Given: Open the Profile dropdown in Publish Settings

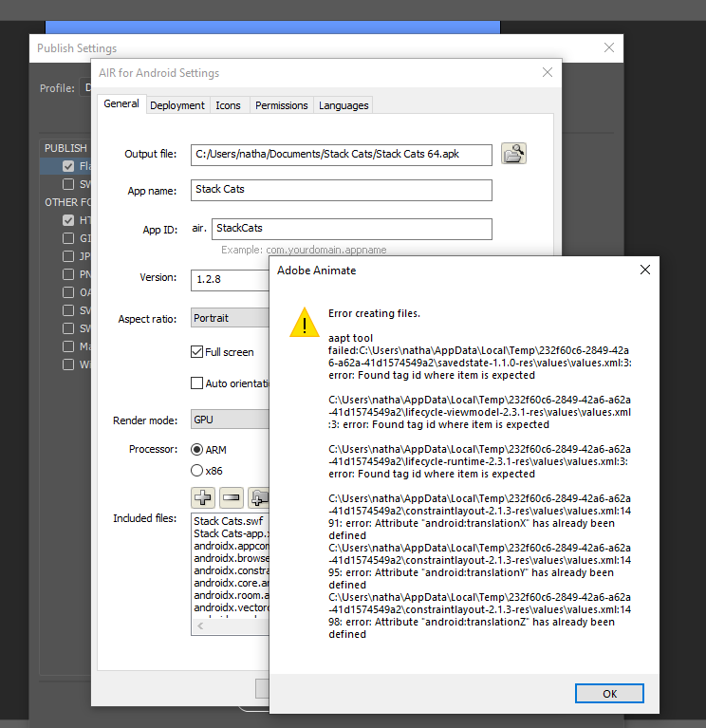Looking at the screenshot, I should click(x=85, y=87).
